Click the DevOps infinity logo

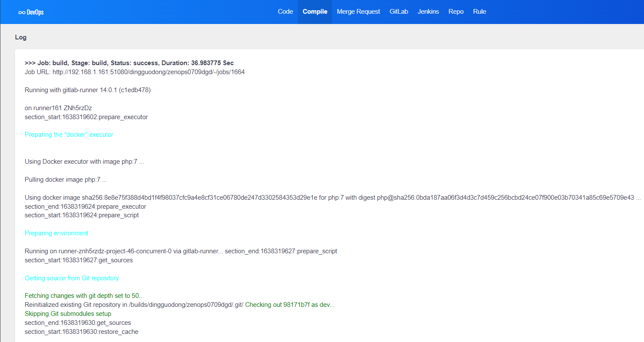pos(31,12)
